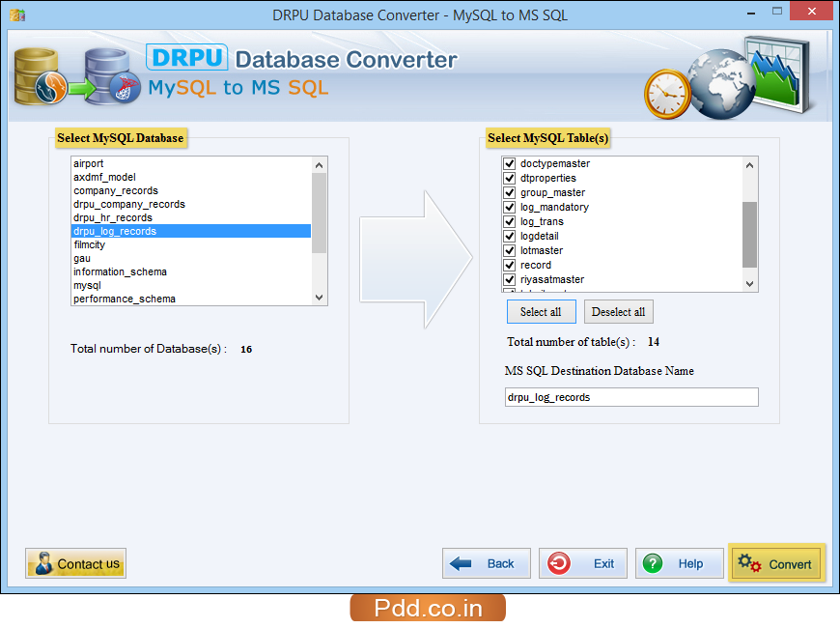Viewport: 840px width, 628px height.
Task: Select performance_schema database
Action: [191, 299]
